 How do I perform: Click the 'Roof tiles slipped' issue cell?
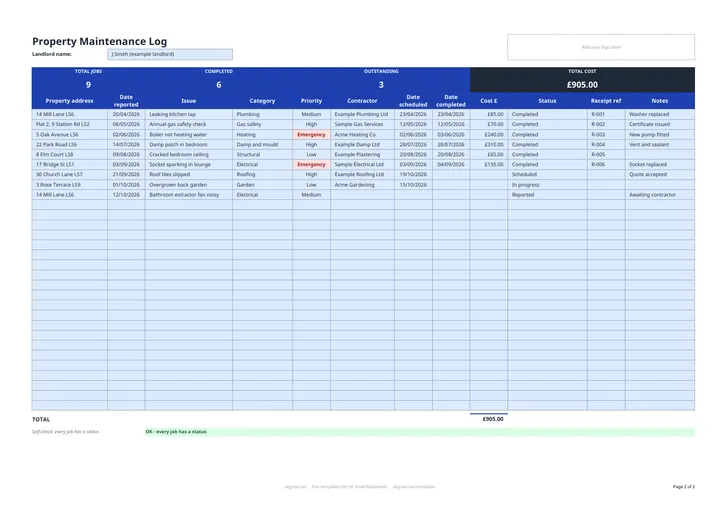(x=189, y=175)
